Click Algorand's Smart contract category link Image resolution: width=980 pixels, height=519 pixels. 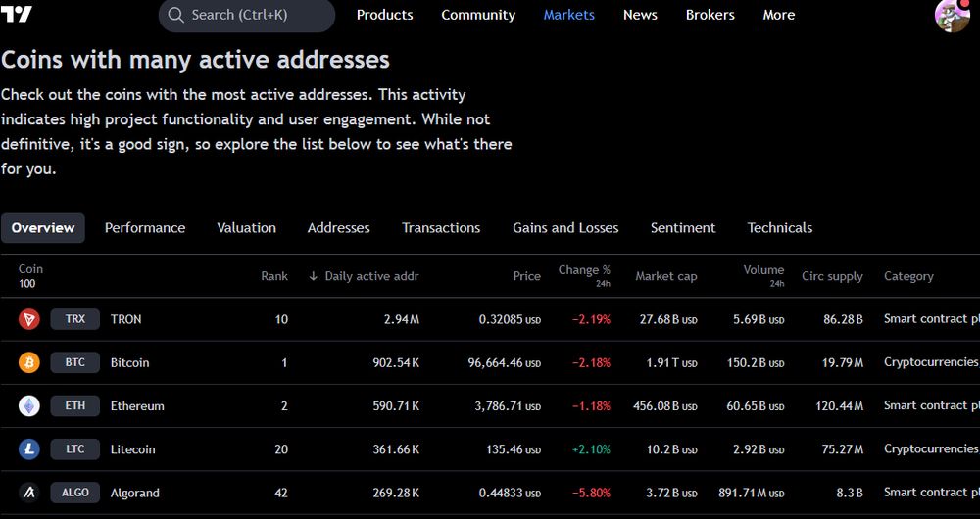click(931, 493)
